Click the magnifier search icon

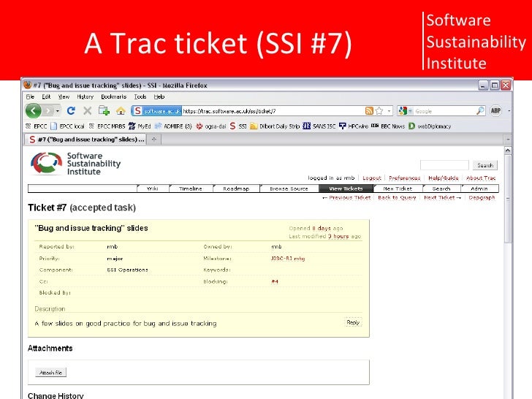click(x=480, y=110)
